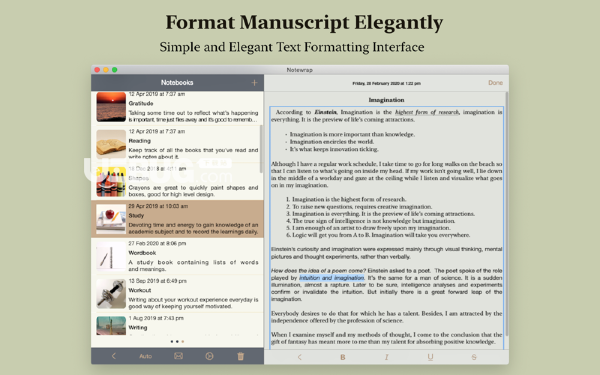
Task: Toggle bold formatting
Action: pos(342,357)
